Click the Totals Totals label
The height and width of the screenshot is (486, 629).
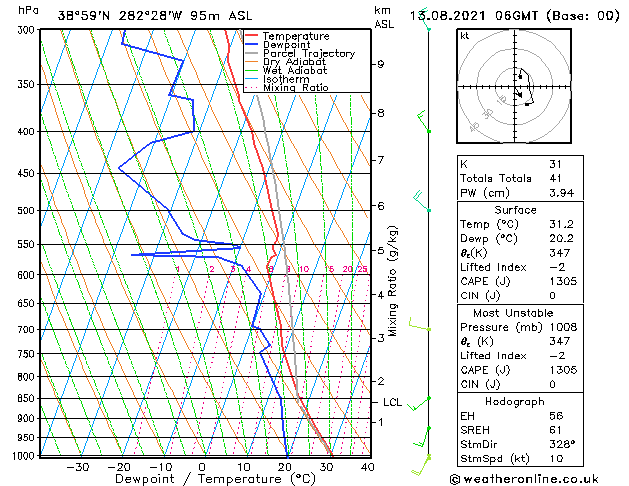[x=496, y=178]
